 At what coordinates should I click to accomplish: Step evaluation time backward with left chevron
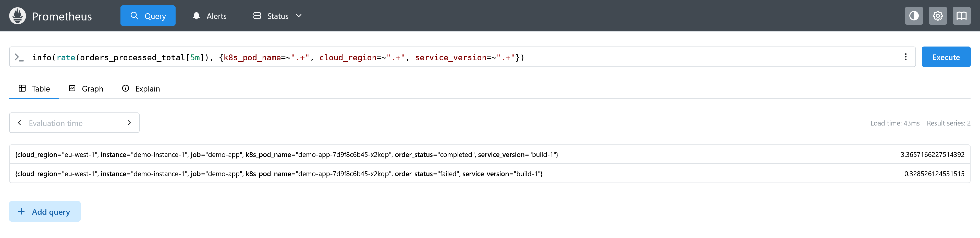point(19,123)
